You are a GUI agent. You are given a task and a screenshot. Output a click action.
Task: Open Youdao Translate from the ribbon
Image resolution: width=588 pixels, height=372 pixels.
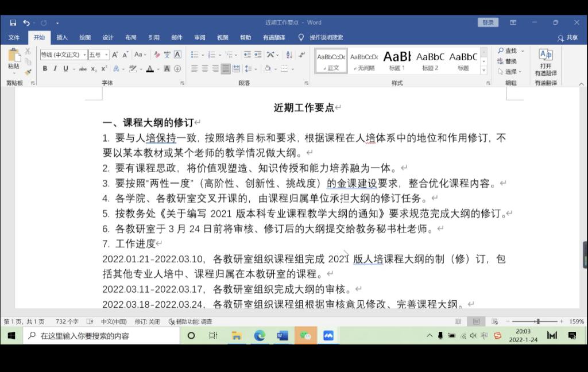click(546, 63)
